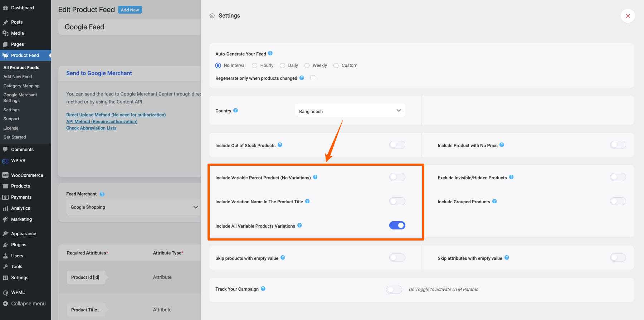Image resolution: width=644 pixels, height=320 pixels.
Task: Click the WP VR icon in sidebar
Action: (5, 161)
